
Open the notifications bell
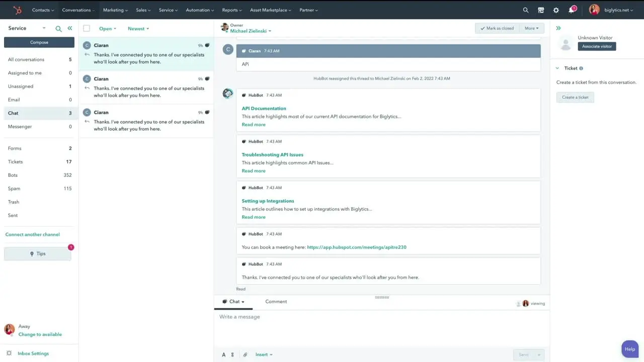[572, 10]
